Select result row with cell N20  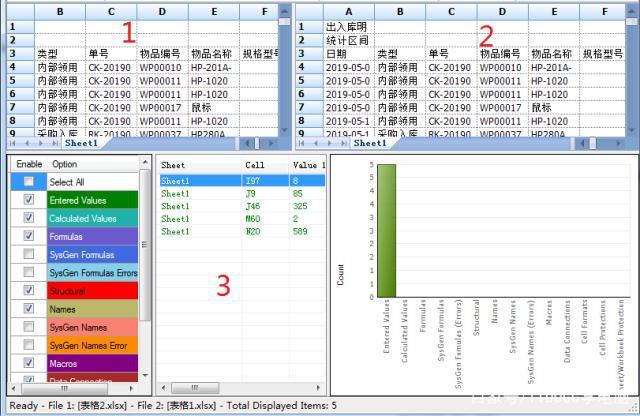(242, 231)
